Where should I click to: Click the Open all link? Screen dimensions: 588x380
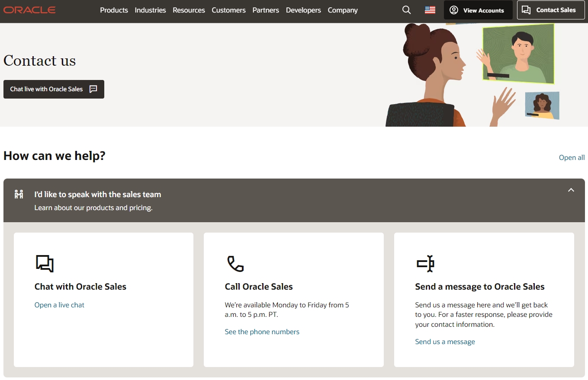point(572,157)
